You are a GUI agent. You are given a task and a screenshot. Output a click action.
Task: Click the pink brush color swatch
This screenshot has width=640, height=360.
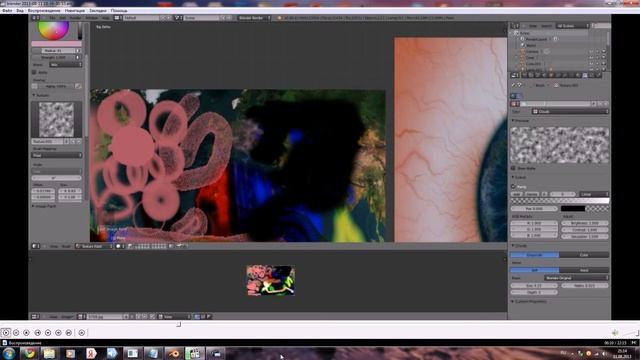[x=56, y=43]
